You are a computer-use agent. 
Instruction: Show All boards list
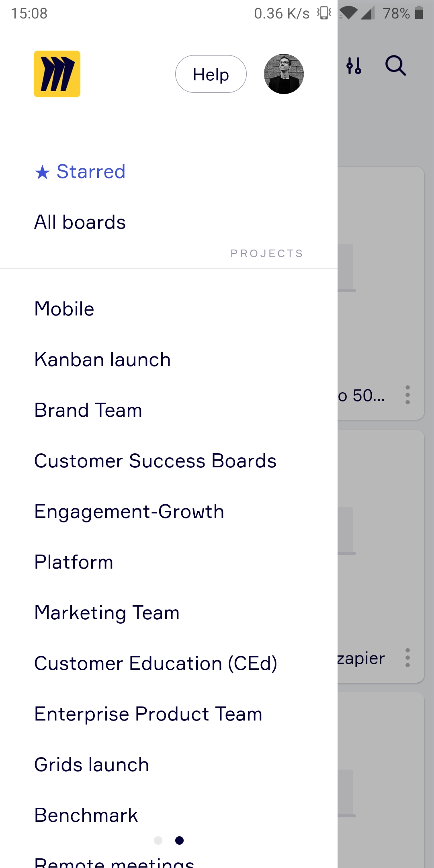(80, 222)
